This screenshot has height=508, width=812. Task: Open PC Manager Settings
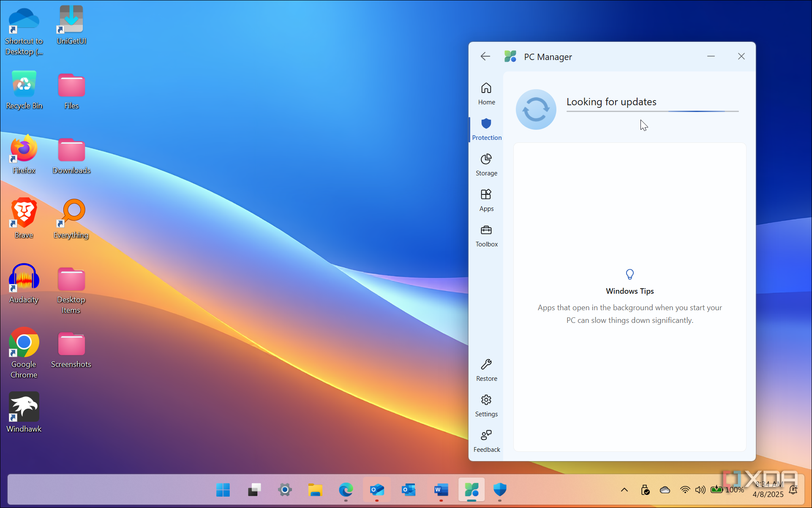(486, 406)
